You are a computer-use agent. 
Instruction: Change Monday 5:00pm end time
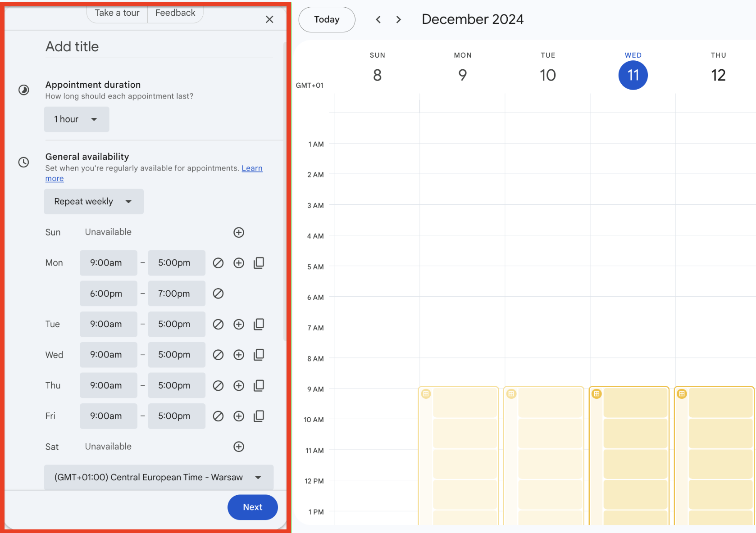pyautogui.click(x=177, y=263)
